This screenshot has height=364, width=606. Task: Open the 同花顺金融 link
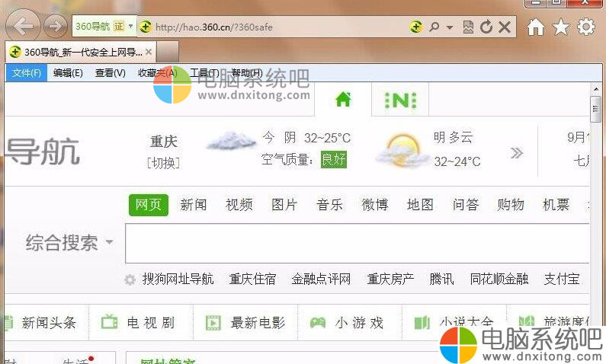pyautogui.click(x=499, y=279)
